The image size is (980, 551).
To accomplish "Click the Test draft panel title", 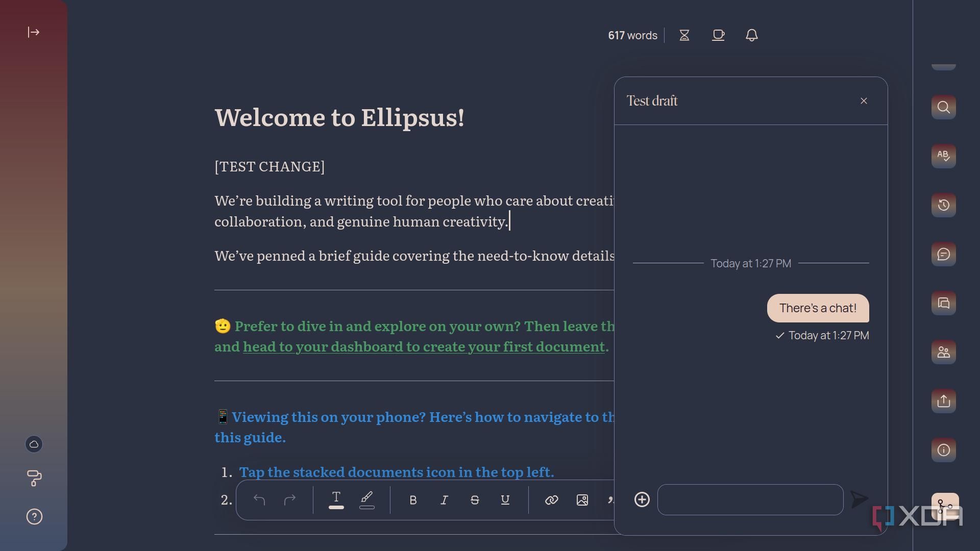I will click(652, 101).
